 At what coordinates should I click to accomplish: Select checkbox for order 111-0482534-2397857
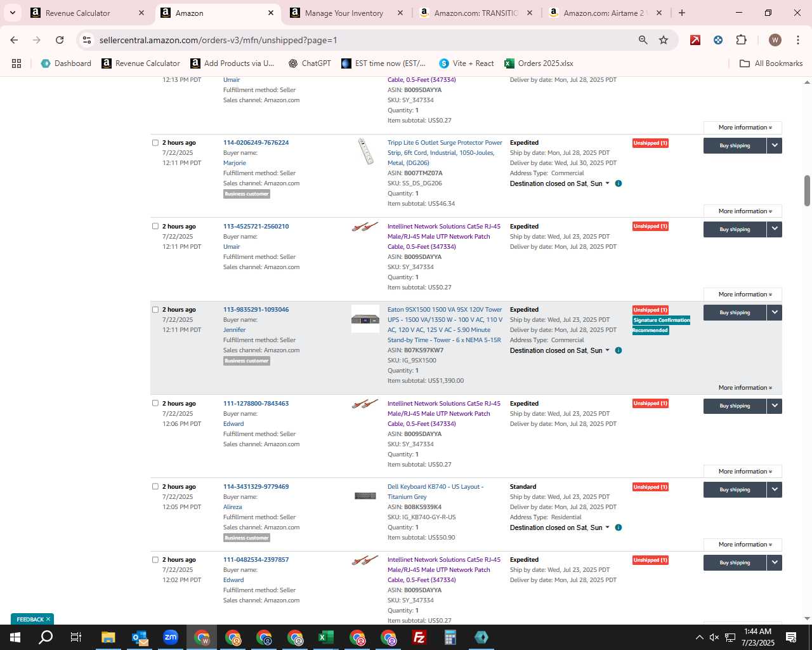tap(155, 560)
